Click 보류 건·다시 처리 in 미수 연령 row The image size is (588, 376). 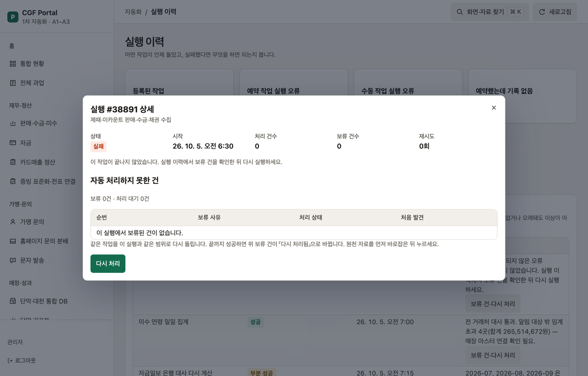click(492, 355)
